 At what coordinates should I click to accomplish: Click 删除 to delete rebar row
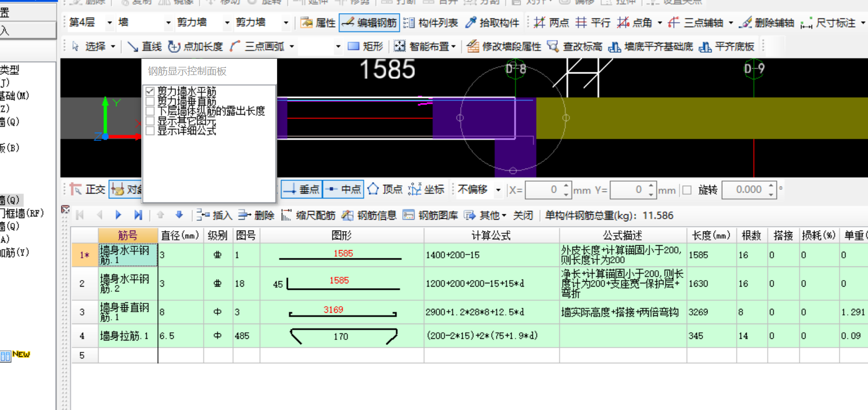click(x=257, y=215)
